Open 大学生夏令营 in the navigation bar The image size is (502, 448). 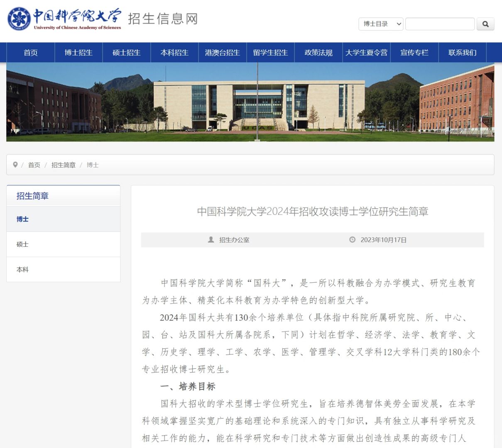366,53
